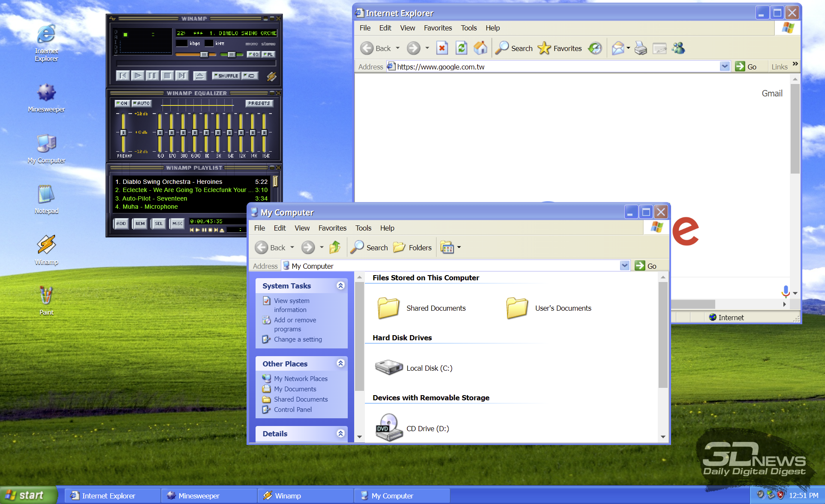
Task: Click Go button in Internet Explorer
Action: (x=746, y=66)
